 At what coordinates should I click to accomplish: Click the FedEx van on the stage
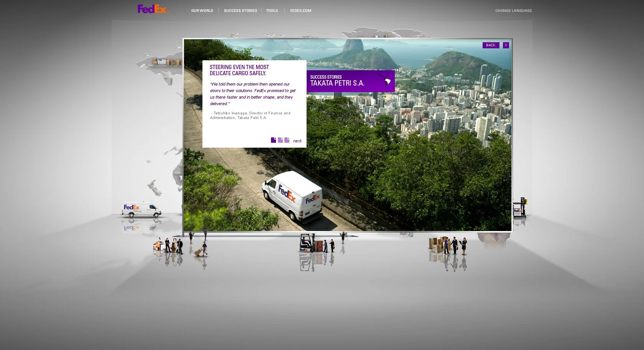point(141,210)
